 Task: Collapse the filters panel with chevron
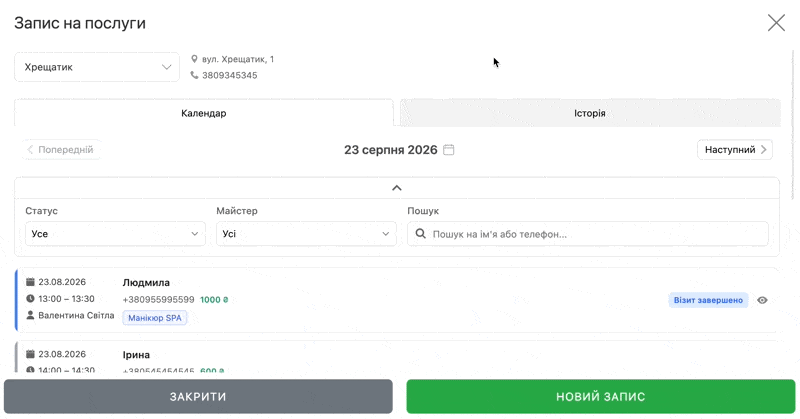coord(396,188)
